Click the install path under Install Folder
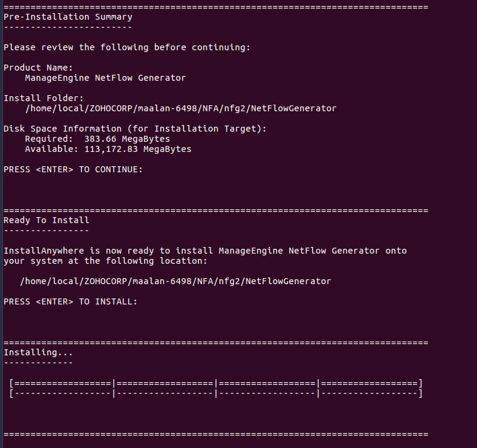This screenshot has height=448, width=477. pos(181,108)
